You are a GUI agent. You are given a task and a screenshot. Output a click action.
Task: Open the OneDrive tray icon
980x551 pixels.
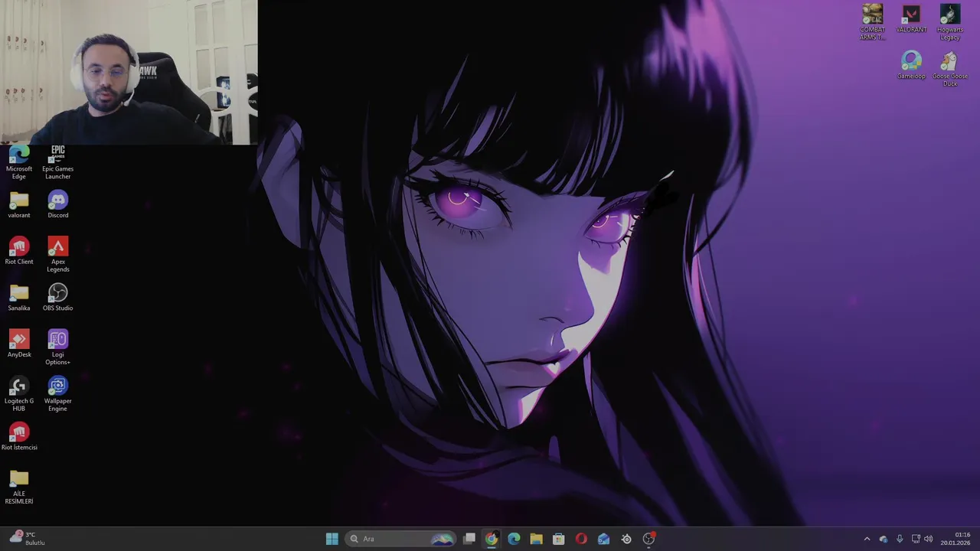[x=883, y=539]
